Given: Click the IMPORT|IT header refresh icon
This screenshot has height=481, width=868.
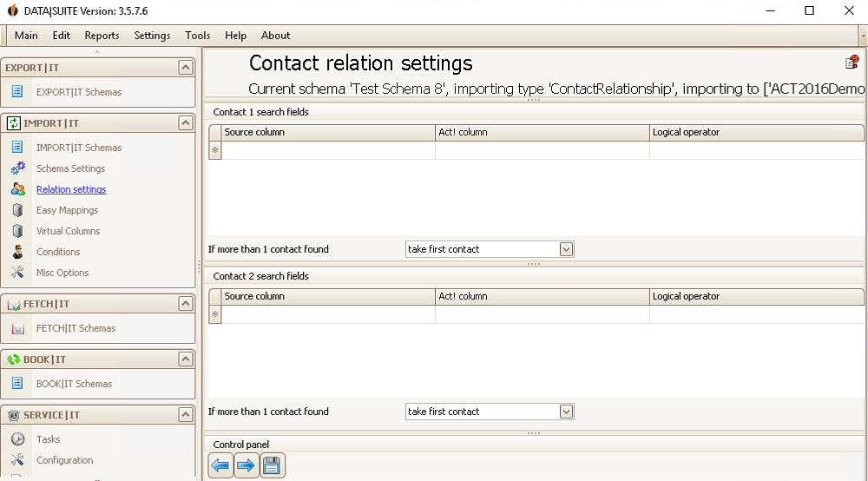Looking at the screenshot, I should 13,123.
